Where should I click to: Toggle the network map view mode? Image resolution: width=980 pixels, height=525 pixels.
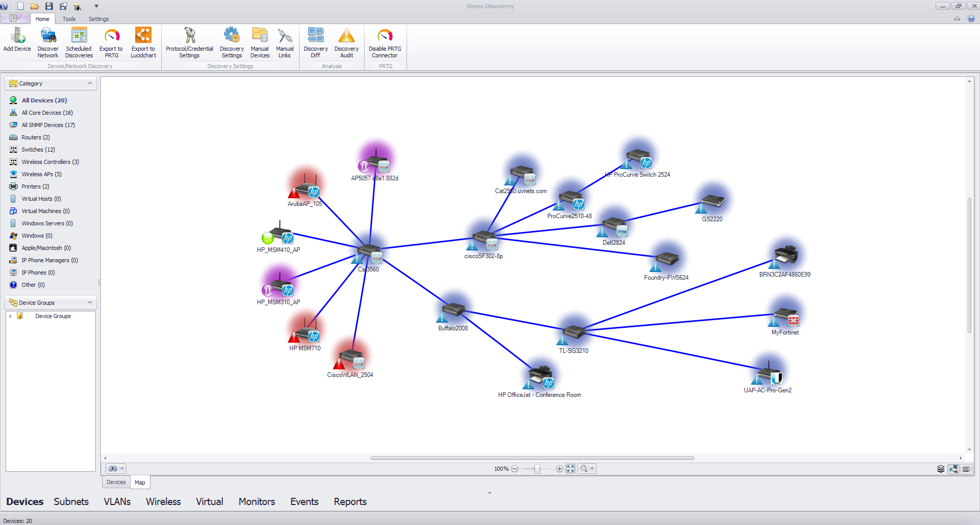click(953, 469)
